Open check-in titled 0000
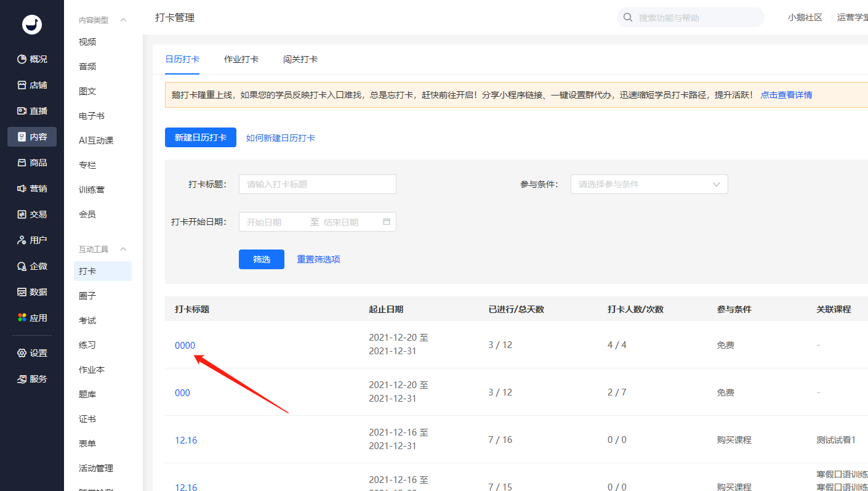This screenshot has width=868, height=491. pyautogui.click(x=185, y=345)
